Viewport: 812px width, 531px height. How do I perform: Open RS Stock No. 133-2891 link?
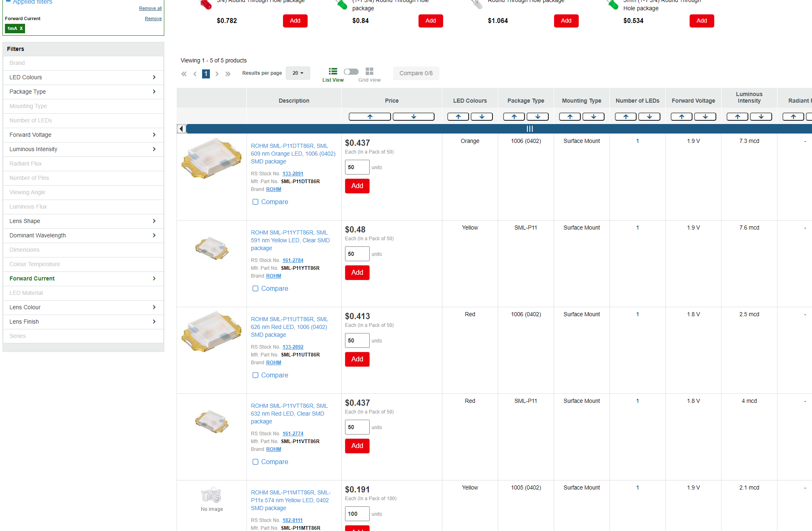(x=293, y=174)
